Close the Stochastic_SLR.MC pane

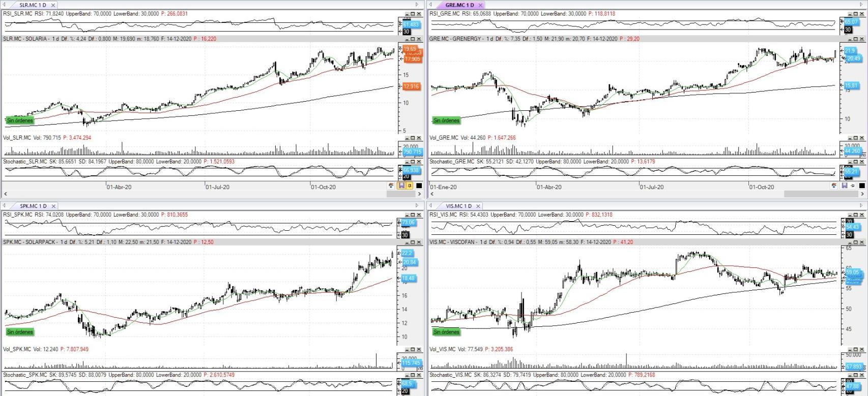coord(419,162)
